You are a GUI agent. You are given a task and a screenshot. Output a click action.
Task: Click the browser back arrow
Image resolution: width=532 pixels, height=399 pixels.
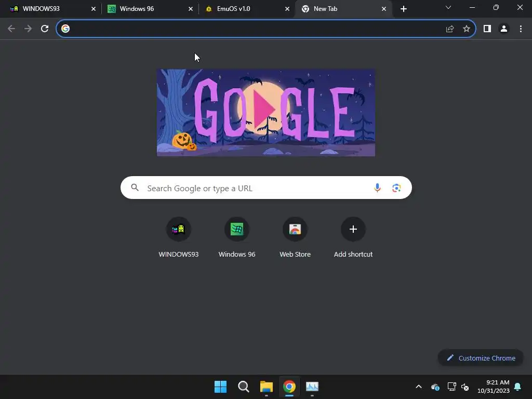point(11,29)
